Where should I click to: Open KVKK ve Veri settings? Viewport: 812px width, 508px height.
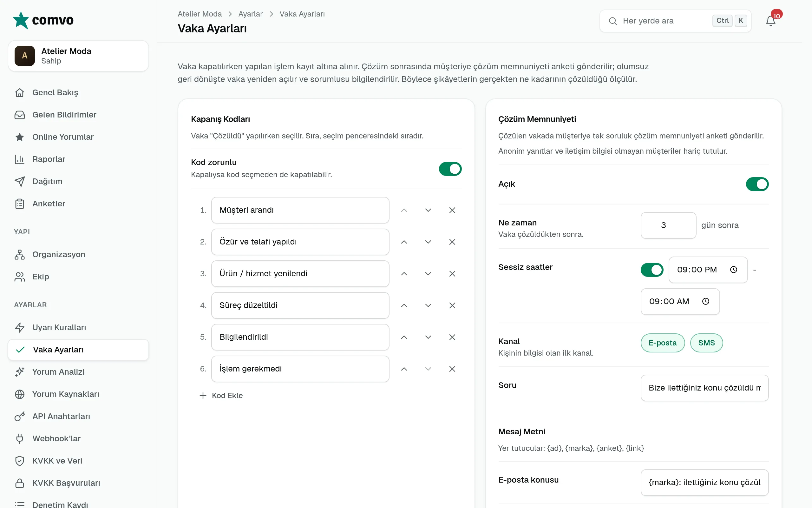(78, 461)
